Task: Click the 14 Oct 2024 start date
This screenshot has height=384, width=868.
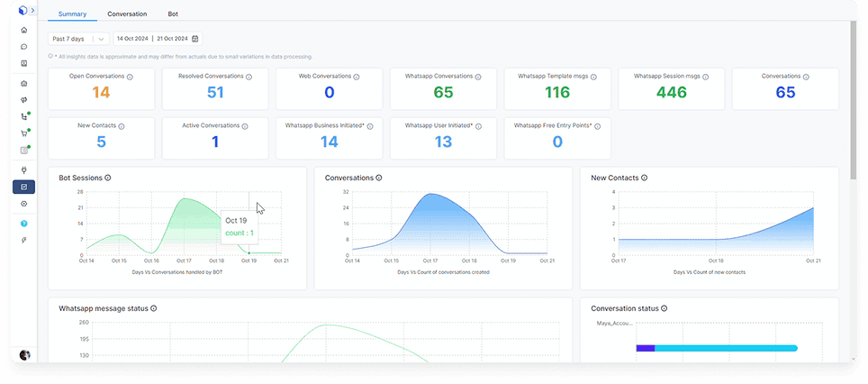Action: click(133, 39)
